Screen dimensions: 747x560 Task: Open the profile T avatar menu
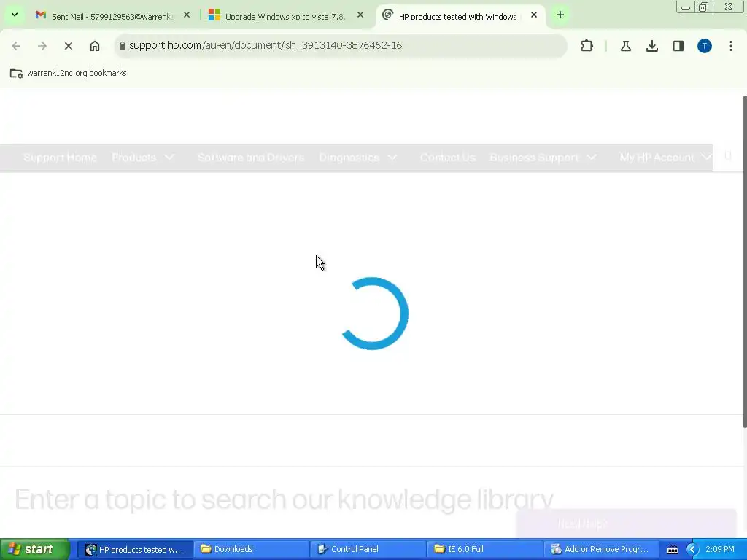coord(705,46)
